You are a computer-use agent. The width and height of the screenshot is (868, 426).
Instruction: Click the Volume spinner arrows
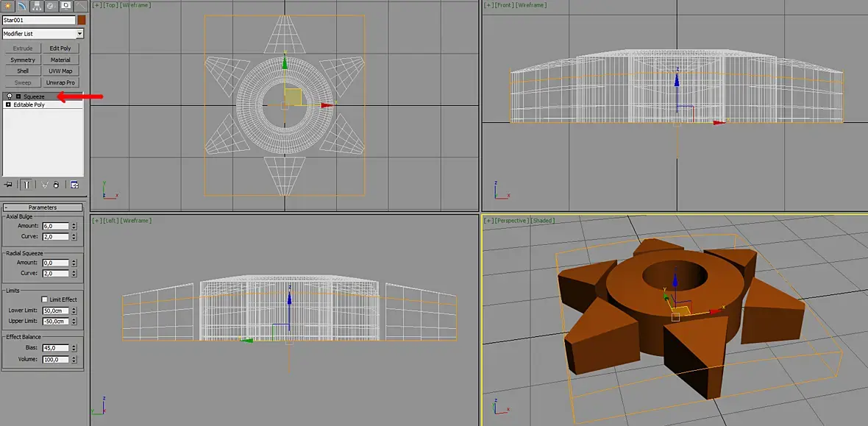pos(74,360)
